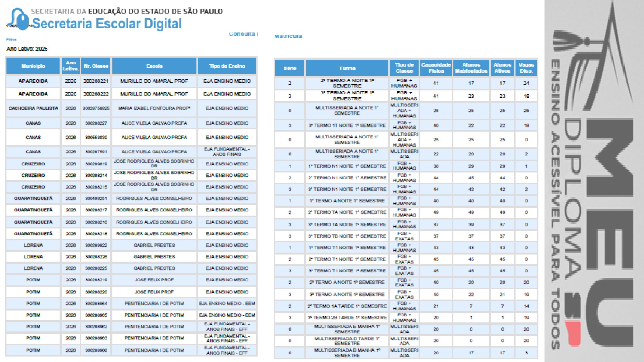Click '2º TERMO N1 NOITE 1º SEMESTRE' cell
Screen dimensions: 644x362
click(347, 178)
